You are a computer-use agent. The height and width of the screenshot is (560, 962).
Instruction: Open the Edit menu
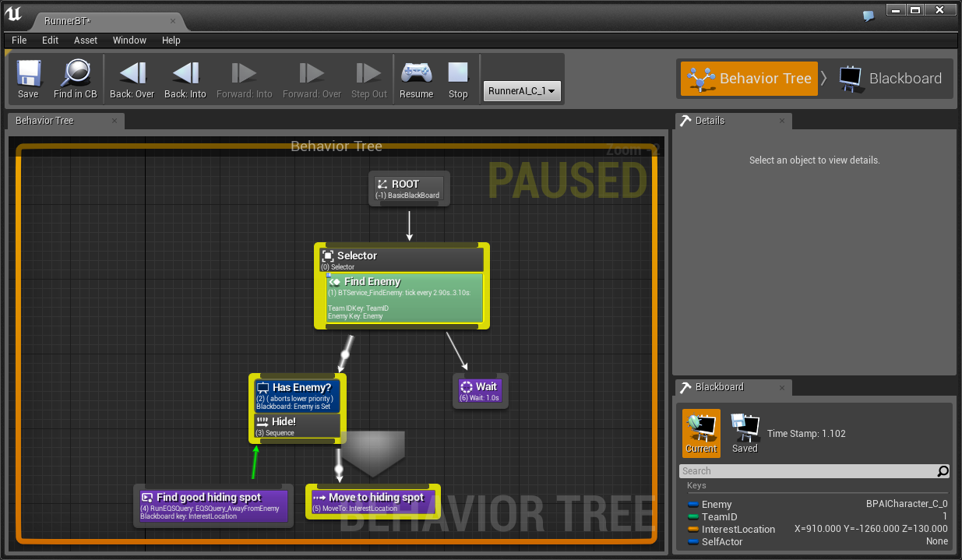click(51, 41)
